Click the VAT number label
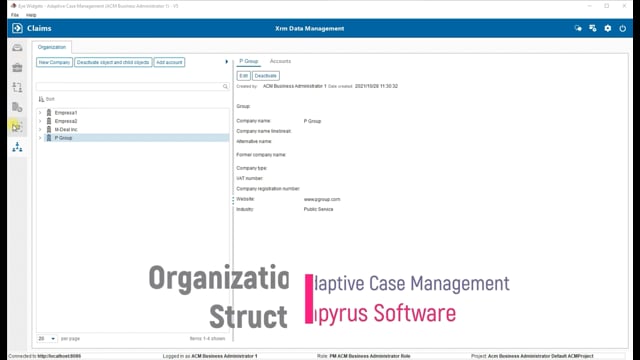Viewport: 640px width, 360px height. 249,178
